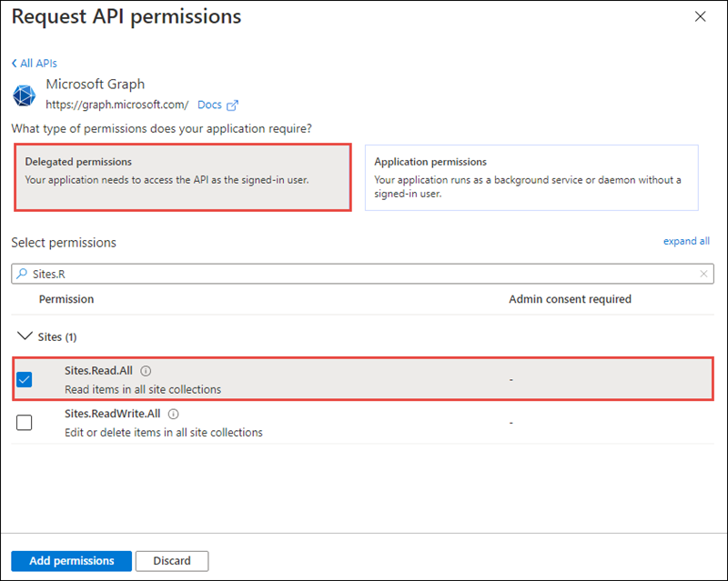Click the Select permissions heading

click(x=64, y=243)
